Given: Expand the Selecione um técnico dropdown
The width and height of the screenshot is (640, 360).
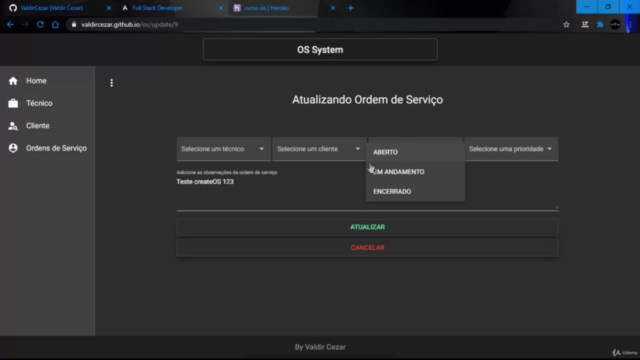Looking at the screenshot, I should coord(223,149).
